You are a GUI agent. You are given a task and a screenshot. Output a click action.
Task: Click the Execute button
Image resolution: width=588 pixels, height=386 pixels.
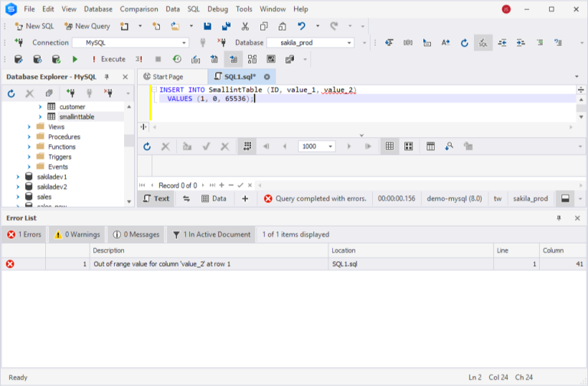(109, 59)
